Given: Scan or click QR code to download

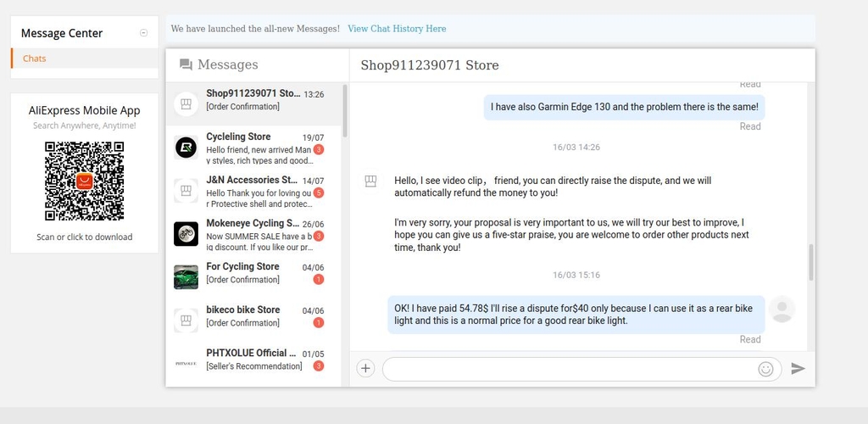Looking at the screenshot, I should coord(84,181).
